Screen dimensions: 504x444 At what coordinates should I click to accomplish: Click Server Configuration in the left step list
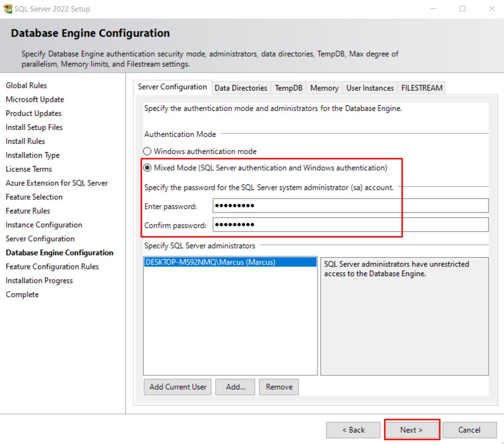tap(40, 239)
